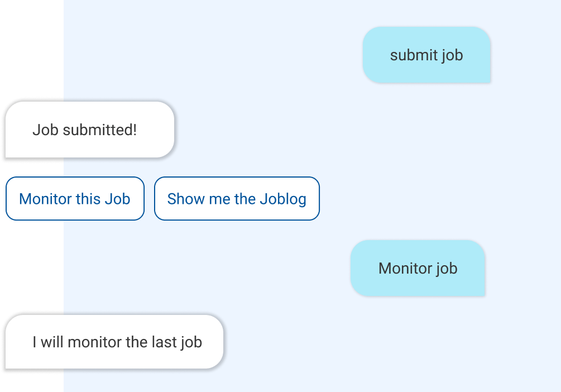This screenshot has width=561, height=392.
Task: Select the first sent message 'submit job'
Action: (x=426, y=55)
